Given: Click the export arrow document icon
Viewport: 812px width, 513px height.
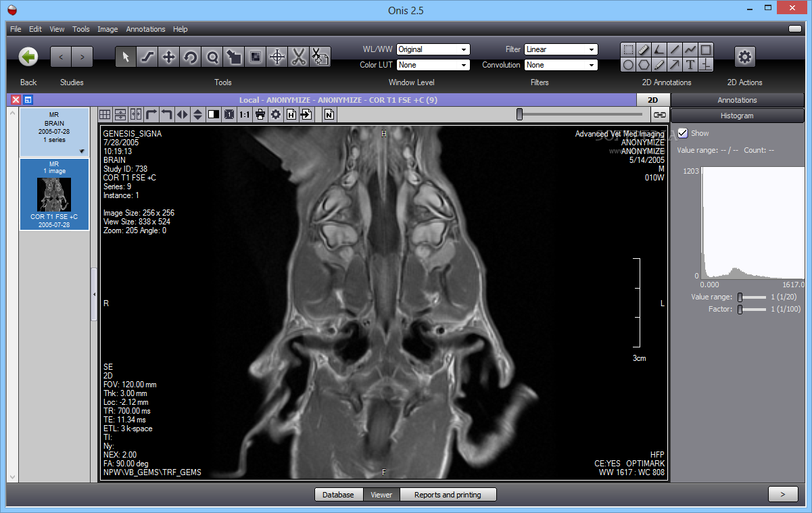Looking at the screenshot, I should coord(306,115).
